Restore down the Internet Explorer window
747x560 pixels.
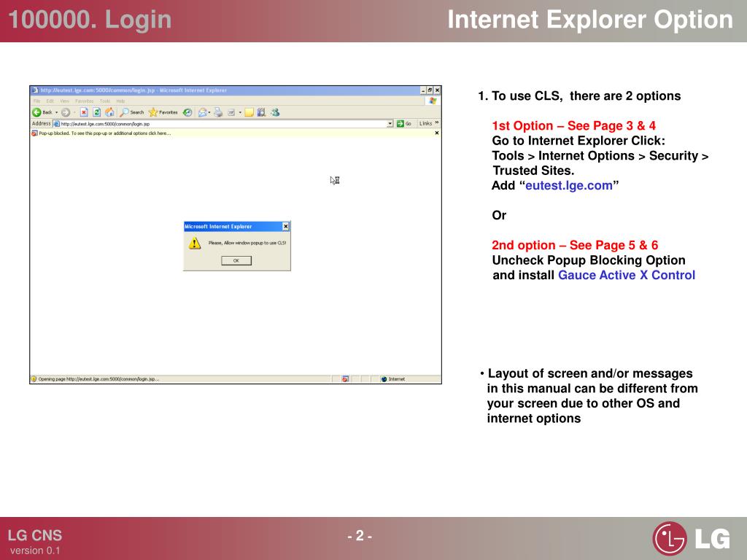[x=430, y=90]
